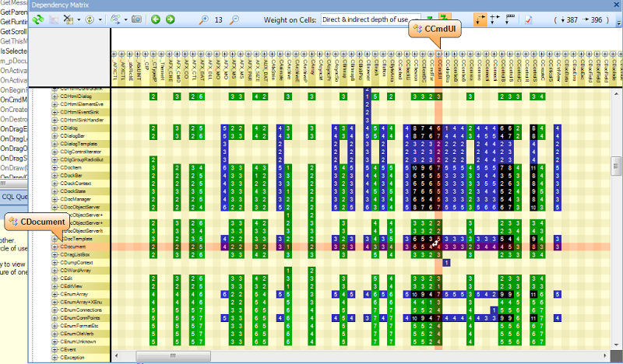Click the blue cell '1' in CDumpContext row
Viewport: 623px width, 364px height.
click(446, 263)
